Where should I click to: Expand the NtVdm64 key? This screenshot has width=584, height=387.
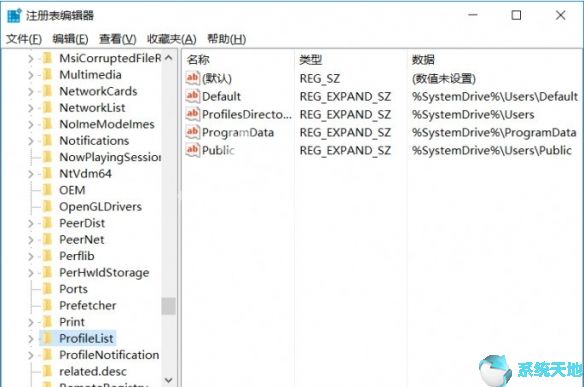(31, 174)
